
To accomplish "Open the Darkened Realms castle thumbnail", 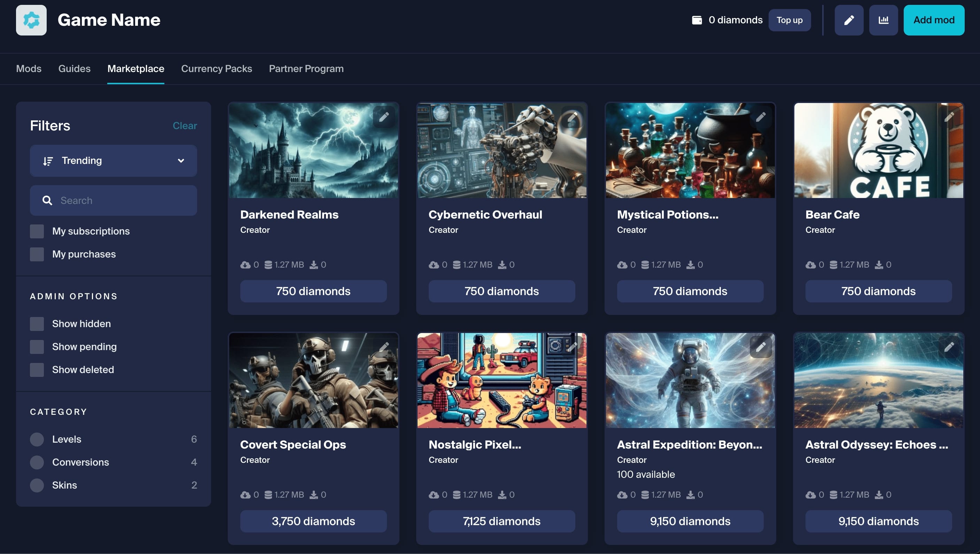I will [313, 150].
